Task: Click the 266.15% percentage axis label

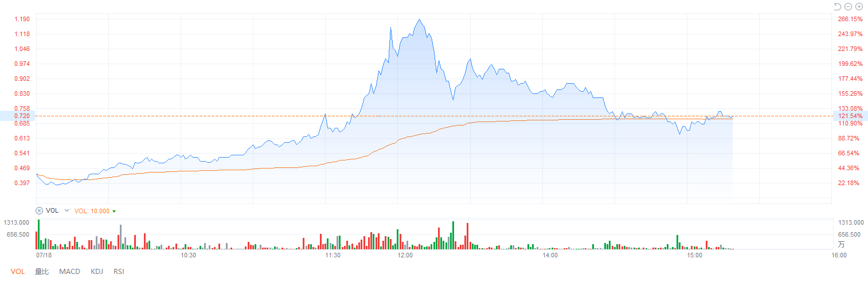Action: coord(850,19)
